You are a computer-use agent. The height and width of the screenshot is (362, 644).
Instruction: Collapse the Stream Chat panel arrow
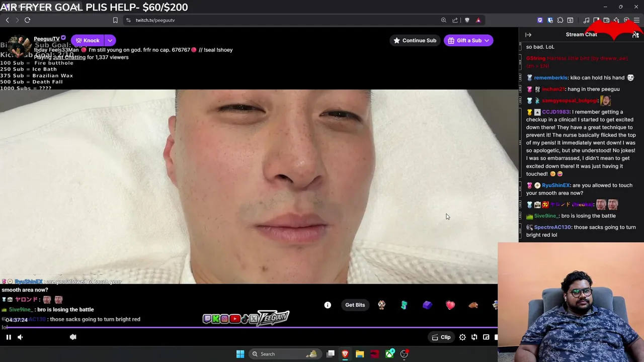528,35
